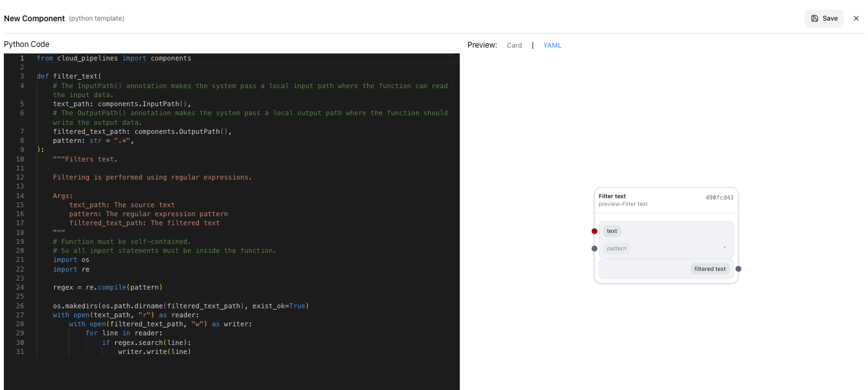Select the pattern input chip on the card
This screenshot has width=868, height=390.
click(616, 248)
